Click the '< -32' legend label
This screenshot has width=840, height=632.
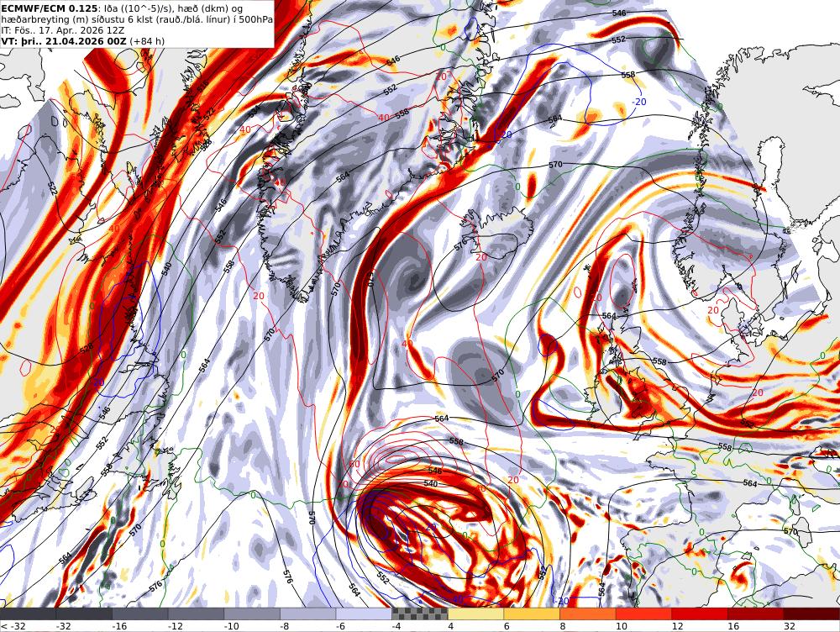click(12, 626)
